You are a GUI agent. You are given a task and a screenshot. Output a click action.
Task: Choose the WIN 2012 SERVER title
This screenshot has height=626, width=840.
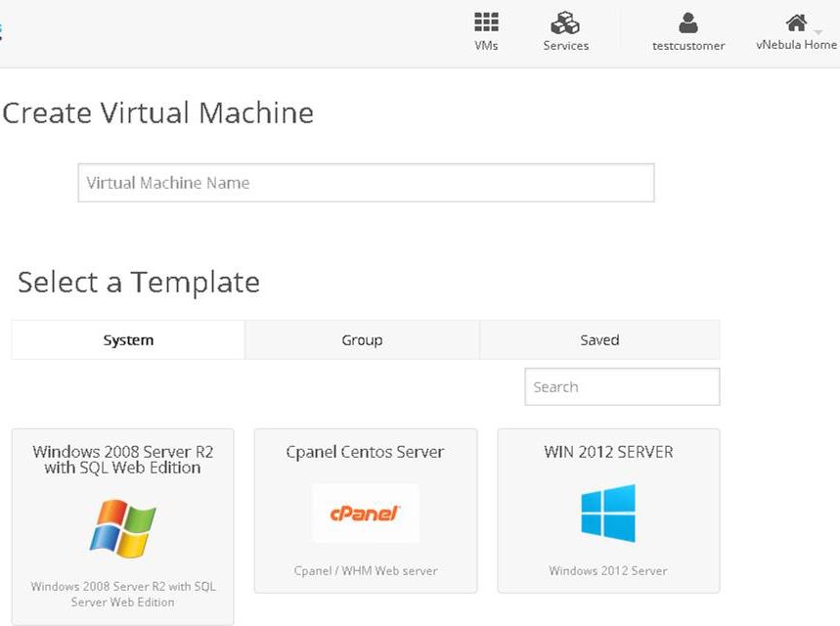click(x=608, y=452)
